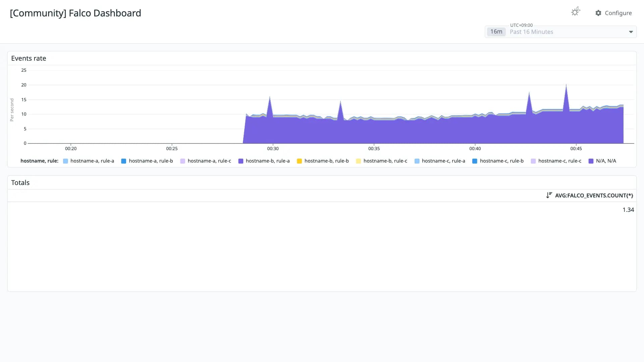Click the hostname-b, rule-c legend swatch
644x362 pixels.
click(x=358, y=161)
